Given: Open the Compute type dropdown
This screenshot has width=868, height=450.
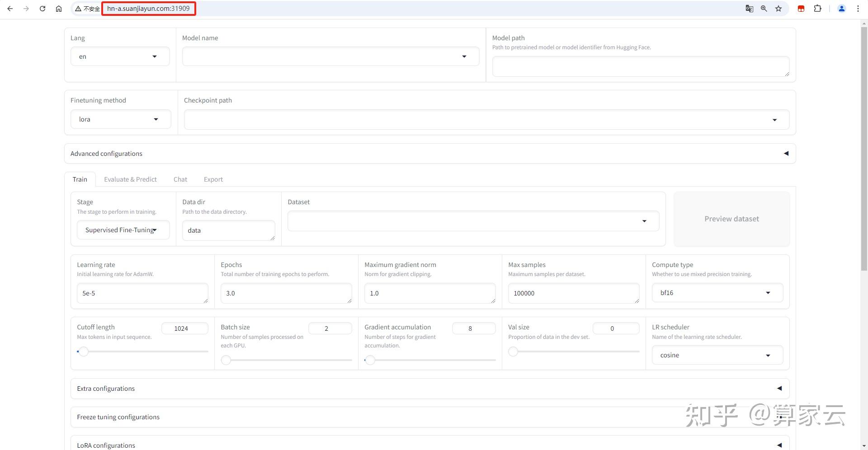Looking at the screenshot, I should (717, 293).
